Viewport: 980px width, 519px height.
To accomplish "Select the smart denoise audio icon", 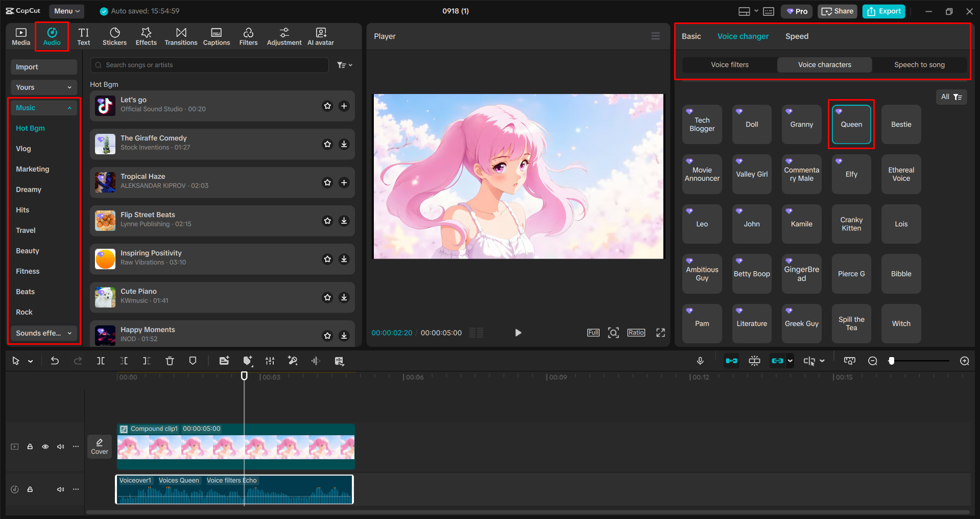I will pos(293,361).
